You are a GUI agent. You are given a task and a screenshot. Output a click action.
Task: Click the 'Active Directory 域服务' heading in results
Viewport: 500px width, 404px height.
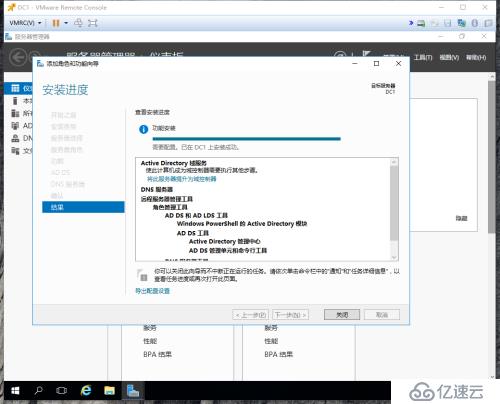pos(174,163)
